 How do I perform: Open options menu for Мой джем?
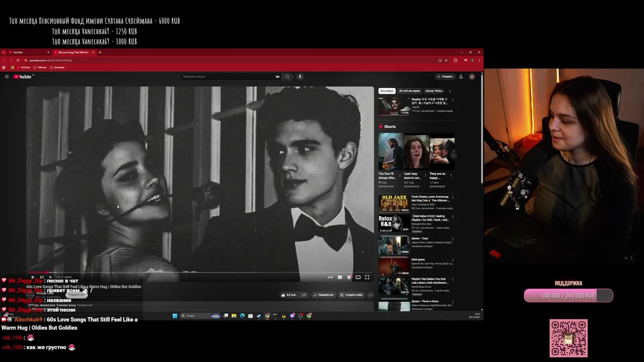click(x=453, y=260)
